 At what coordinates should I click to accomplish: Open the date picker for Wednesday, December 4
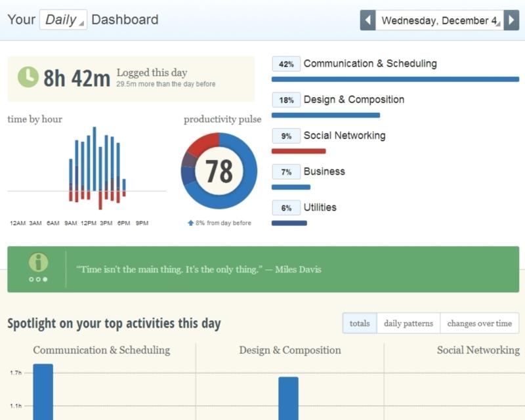click(439, 20)
